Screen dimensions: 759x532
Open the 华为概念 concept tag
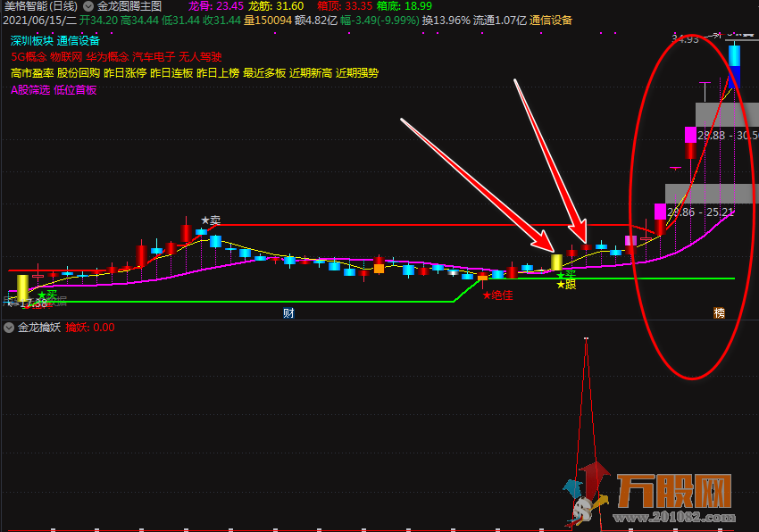(x=107, y=56)
